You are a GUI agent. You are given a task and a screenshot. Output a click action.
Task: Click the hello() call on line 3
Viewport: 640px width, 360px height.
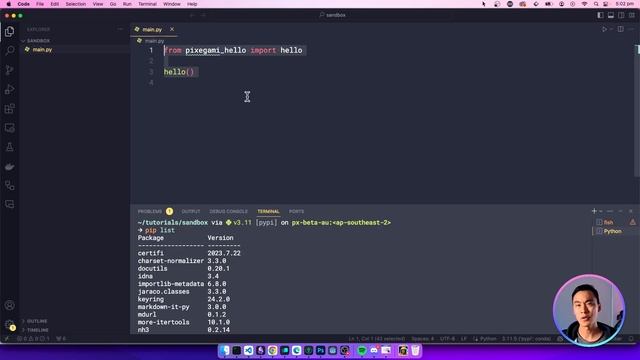coord(179,72)
